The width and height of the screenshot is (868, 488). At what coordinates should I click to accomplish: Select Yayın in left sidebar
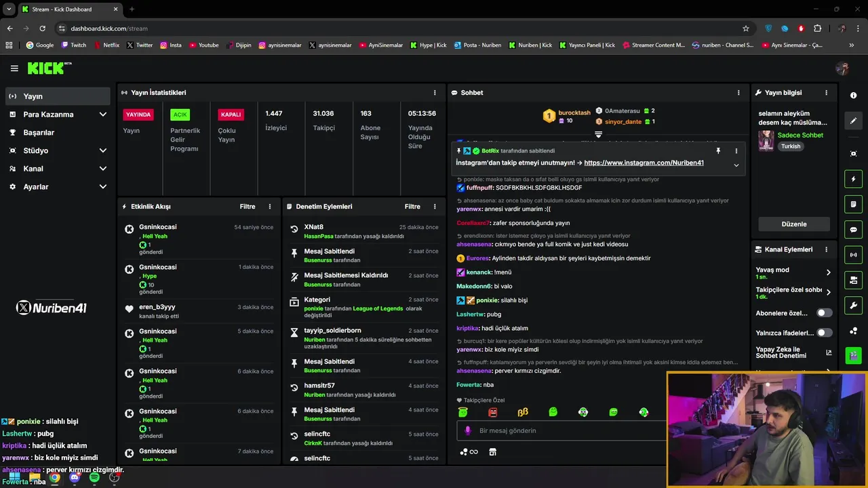point(58,96)
